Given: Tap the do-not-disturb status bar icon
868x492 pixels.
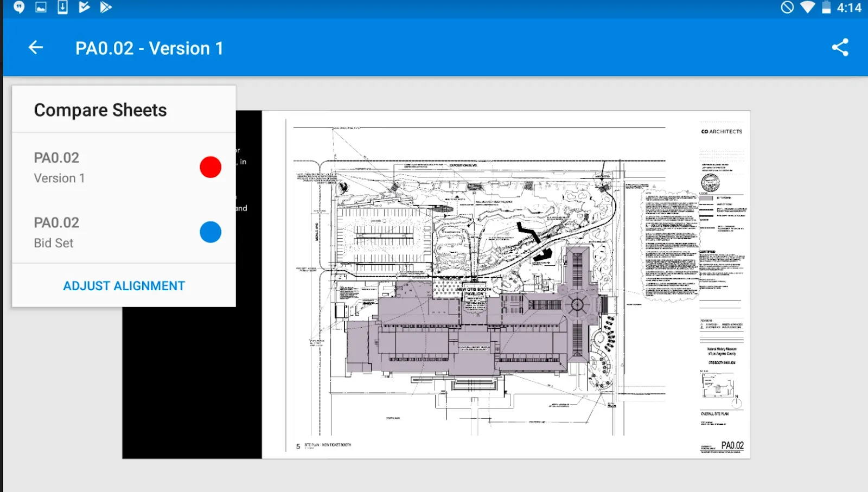Looking at the screenshot, I should pos(788,8).
